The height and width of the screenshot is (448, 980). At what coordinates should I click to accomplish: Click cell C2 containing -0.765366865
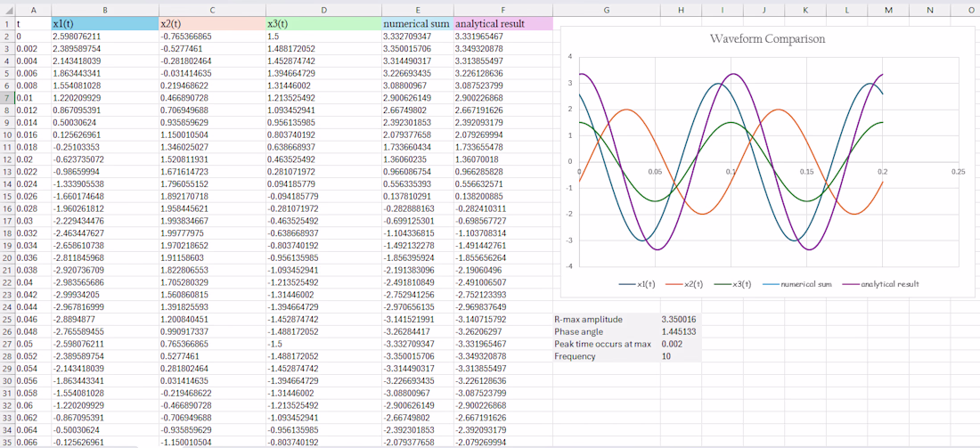pyautogui.click(x=212, y=37)
